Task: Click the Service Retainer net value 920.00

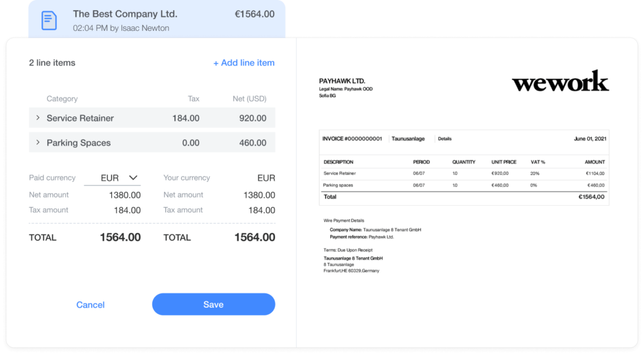Action: [x=253, y=118]
